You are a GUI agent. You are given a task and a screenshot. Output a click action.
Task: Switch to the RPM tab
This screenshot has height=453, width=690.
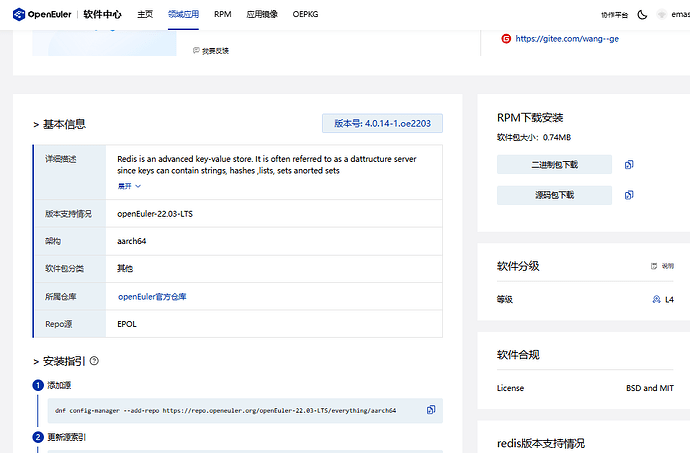222,15
